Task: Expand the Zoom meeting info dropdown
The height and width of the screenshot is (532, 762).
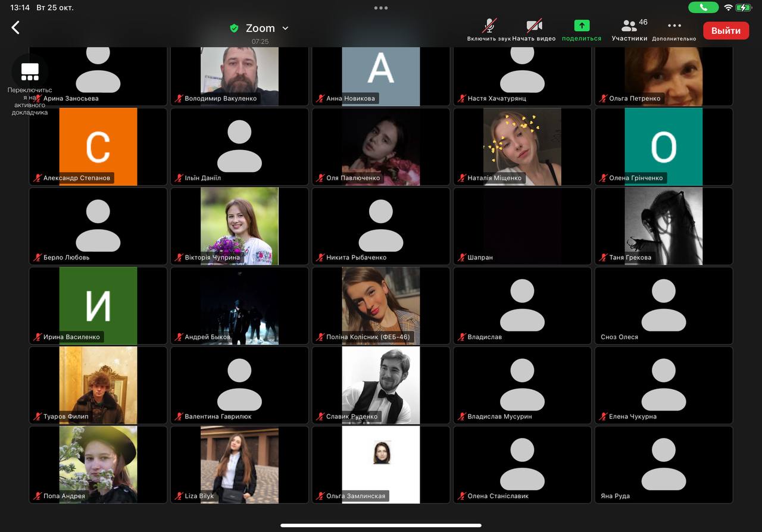Action: pyautogui.click(x=285, y=28)
